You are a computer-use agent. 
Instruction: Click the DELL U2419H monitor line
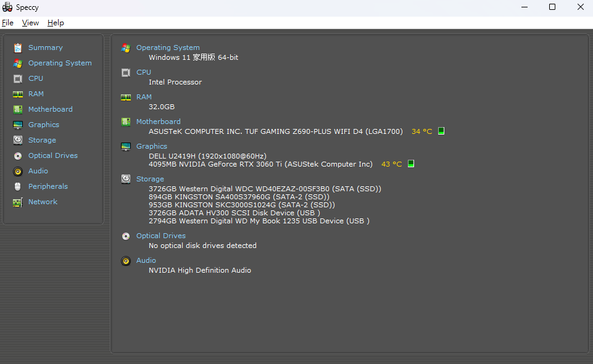[x=207, y=156]
